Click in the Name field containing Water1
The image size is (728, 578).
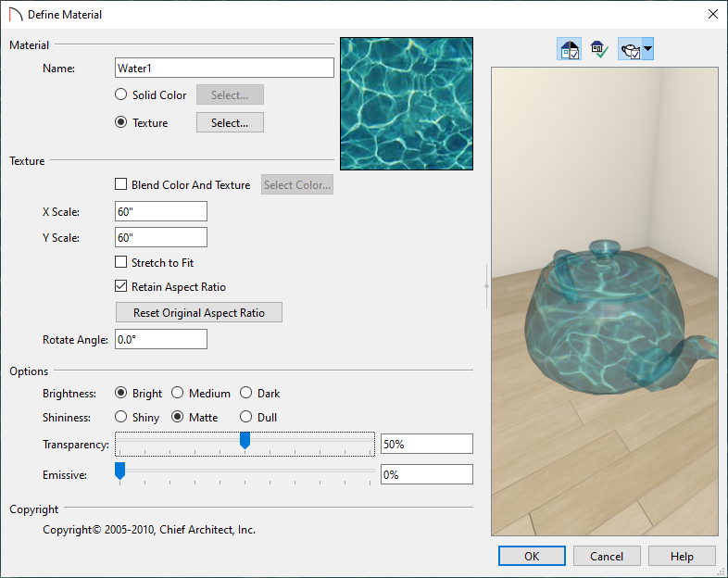[224, 68]
